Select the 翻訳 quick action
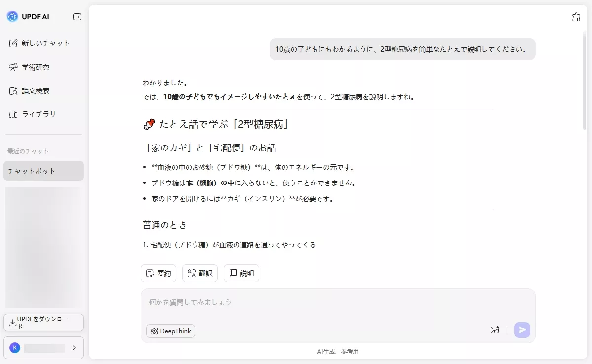Viewport: 592px width, 364px height. (199, 273)
